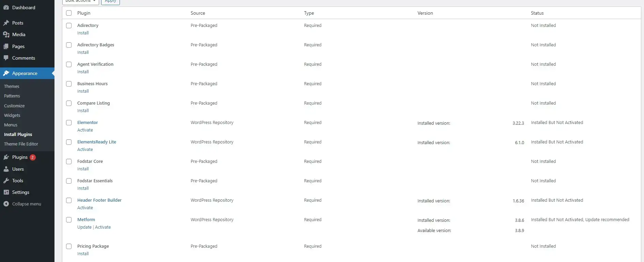Click the Metform available version 3.8.9
The height and width of the screenshot is (262, 644).
click(x=519, y=231)
